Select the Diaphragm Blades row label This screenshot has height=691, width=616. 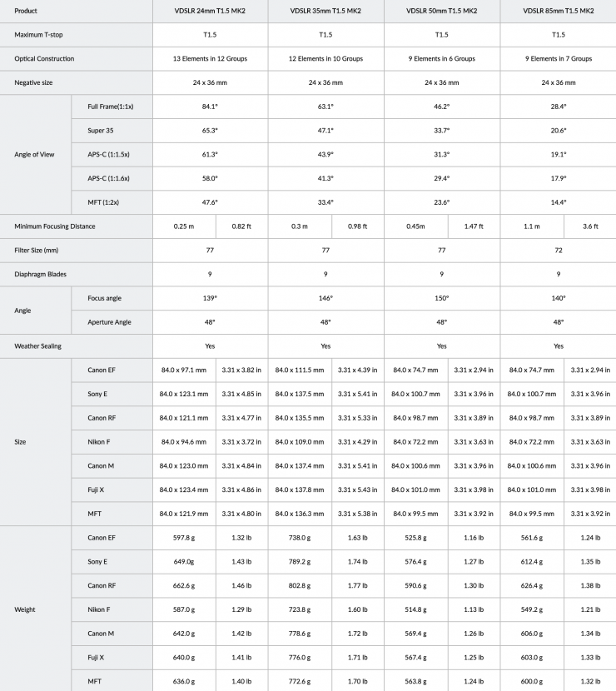(42, 274)
